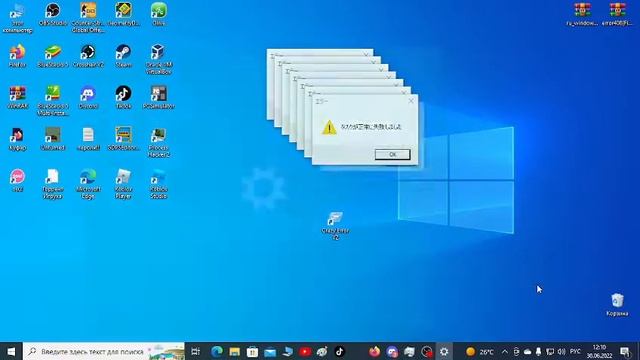Image resolution: width=640 pixels, height=360 pixels.
Task: Open the TikTok desktop shortcut
Action: (x=123, y=98)
